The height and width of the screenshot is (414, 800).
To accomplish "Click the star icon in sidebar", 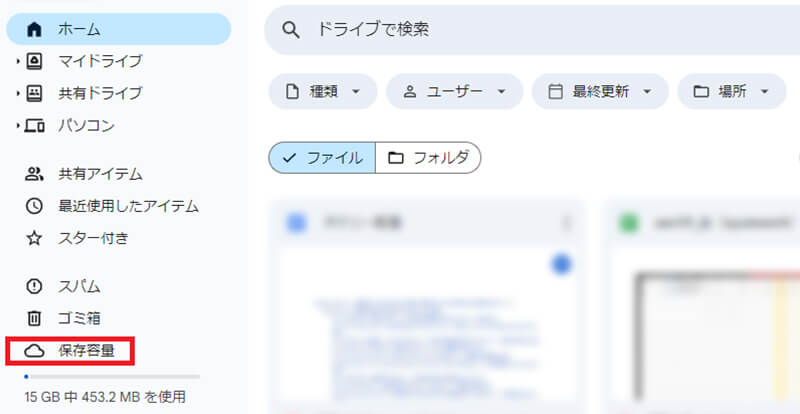I will tap(34, 238).
